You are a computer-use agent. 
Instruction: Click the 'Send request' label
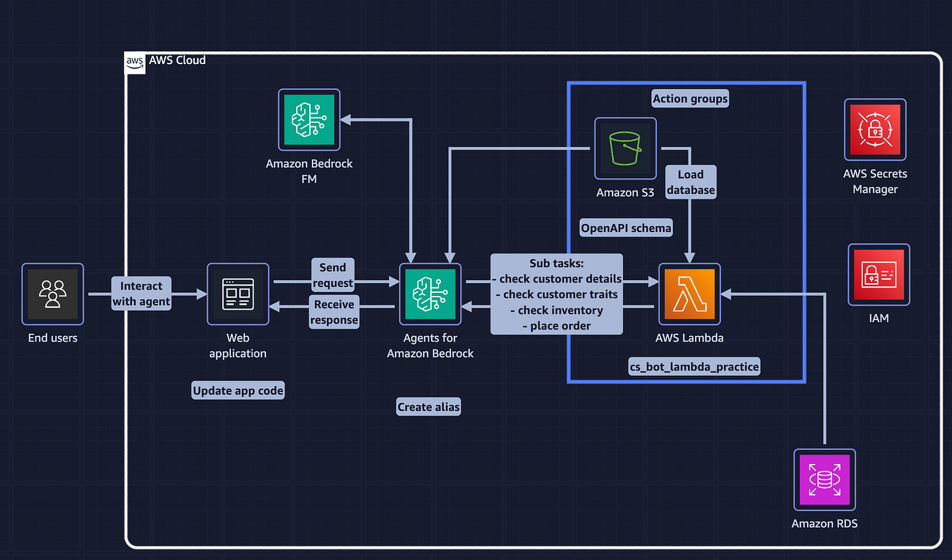[x=333, y=274]
